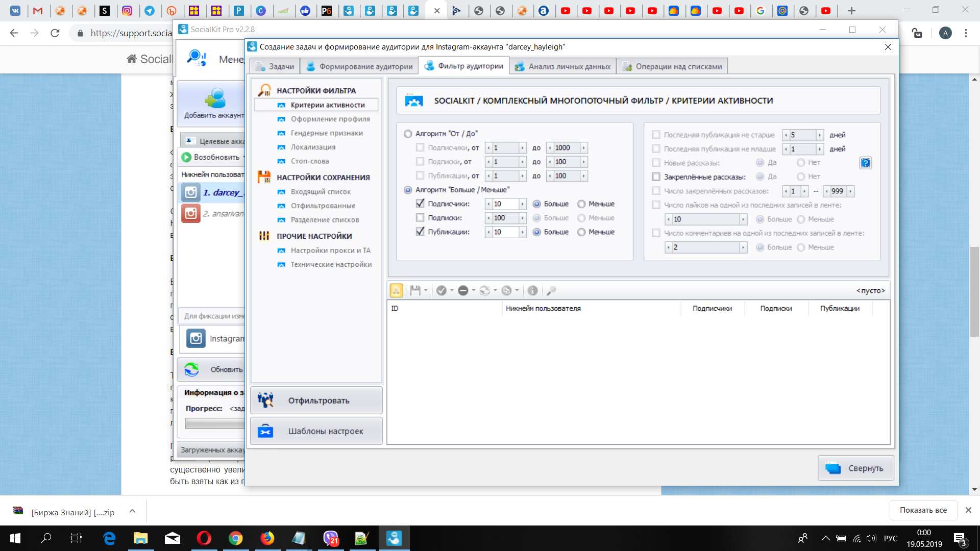Image resolution: width=980 pixels, height=551 pixels.
Task: Select Меньше radio for Подписчики
Action: pyautogui.click(x=581, y=204)
